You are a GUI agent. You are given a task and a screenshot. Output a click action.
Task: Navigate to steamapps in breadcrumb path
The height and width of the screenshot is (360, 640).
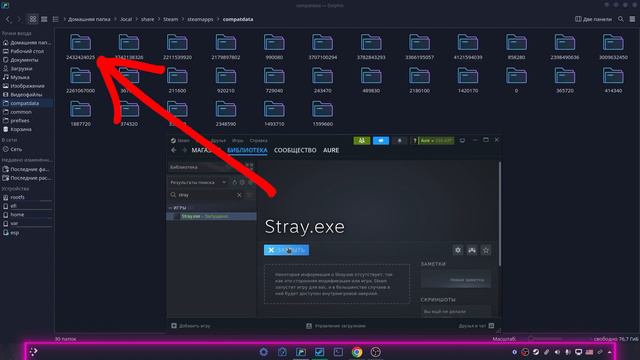pyautogui.click(x=200, y=19)
